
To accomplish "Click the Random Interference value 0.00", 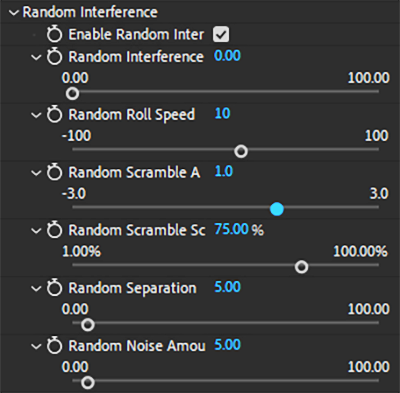I will tap(227, 56).
